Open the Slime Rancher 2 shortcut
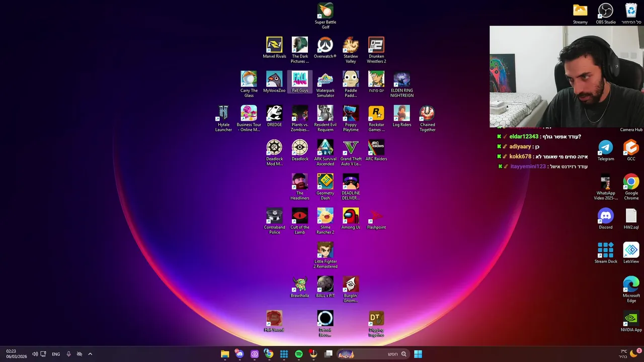This screenshot has height=362, width=644. pyautogui.click(x=326, y=221)
